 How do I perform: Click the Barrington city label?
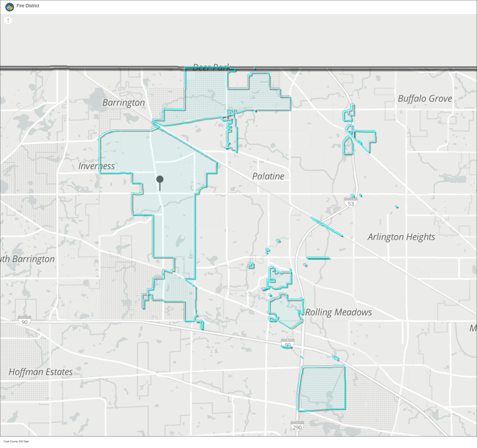point(123,103)
